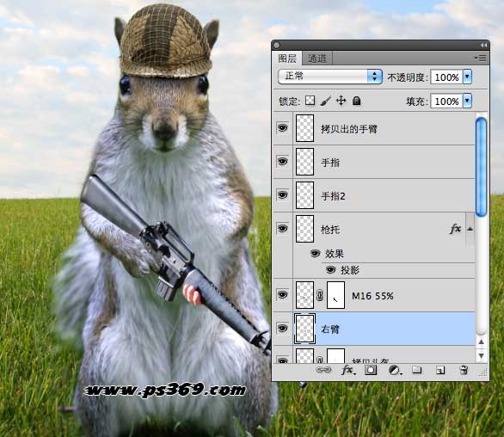Click the 手指2 layer thumbnail
This screenshot has width=504, height=437.
(304, 195)
